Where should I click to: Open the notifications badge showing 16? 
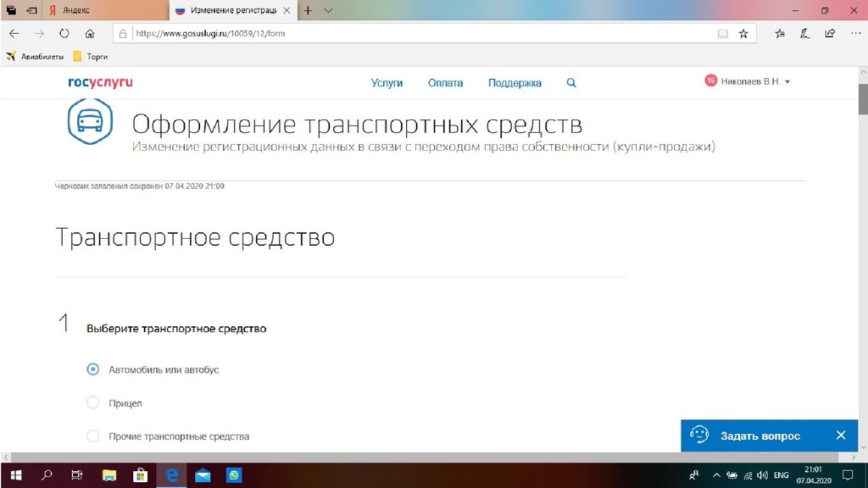711,80
